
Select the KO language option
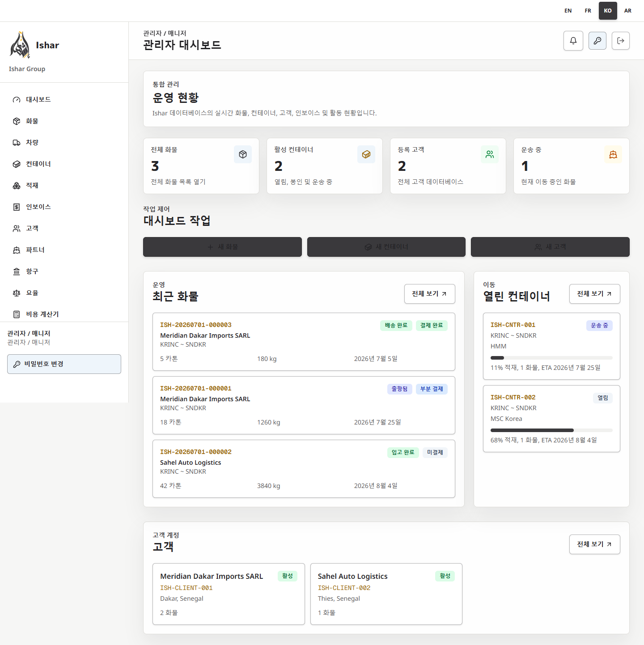click(x=608, y=11)
